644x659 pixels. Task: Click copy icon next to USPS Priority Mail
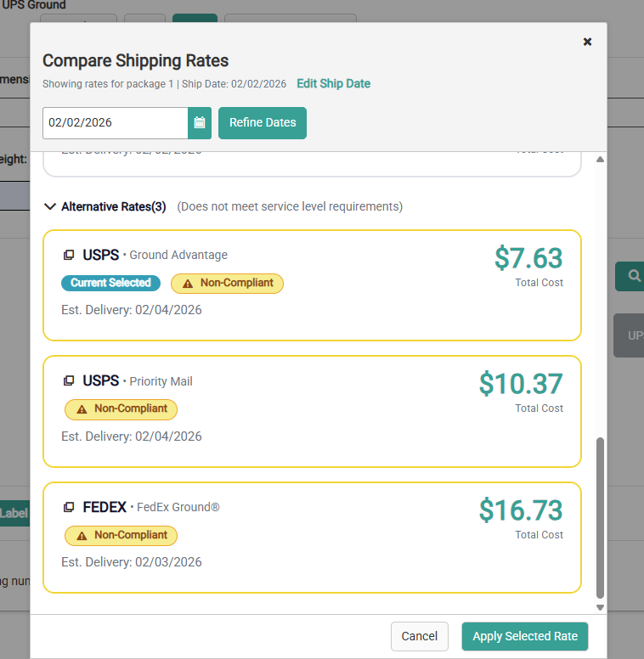coord(69,381)
